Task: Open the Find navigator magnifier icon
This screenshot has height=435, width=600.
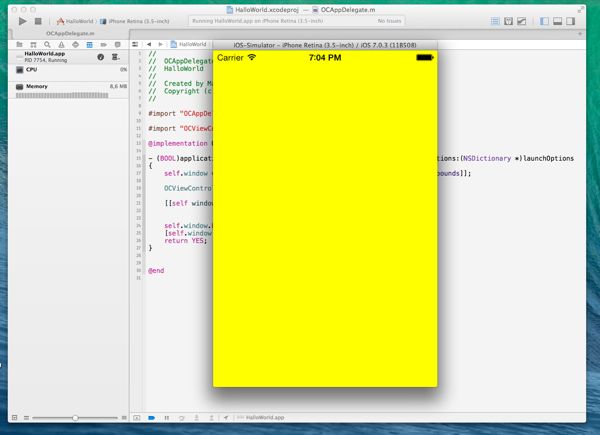Action: click(x=47, y=45)
